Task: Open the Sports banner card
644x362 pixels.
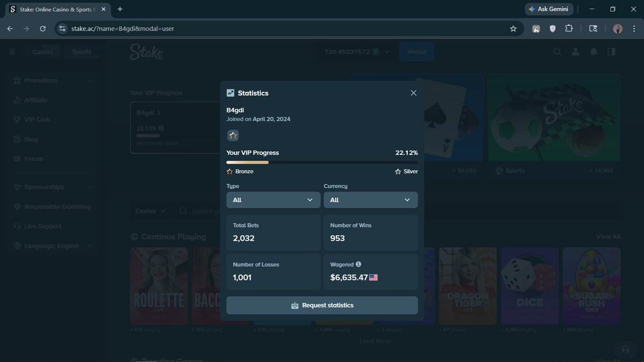Action: (x=554, y=117)
